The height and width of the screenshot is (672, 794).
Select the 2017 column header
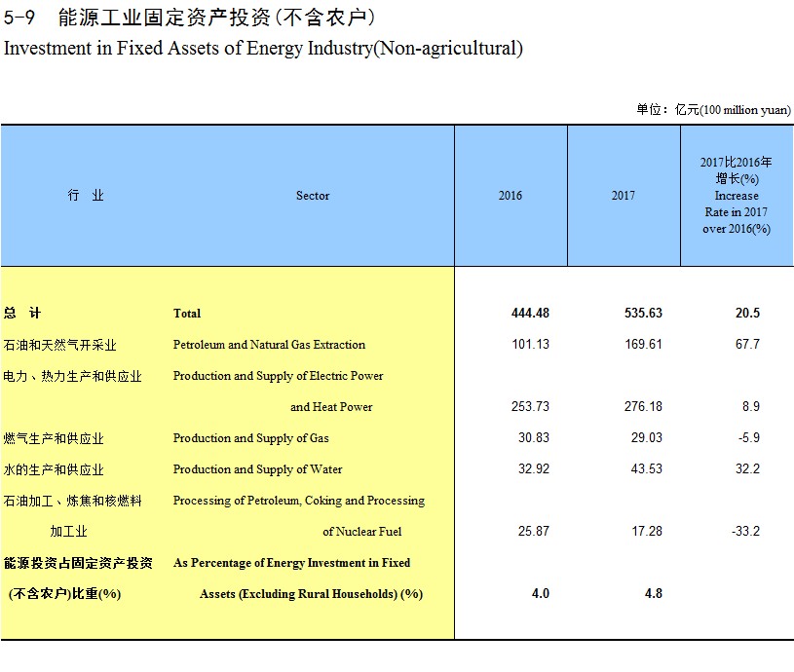pos(623,196)
